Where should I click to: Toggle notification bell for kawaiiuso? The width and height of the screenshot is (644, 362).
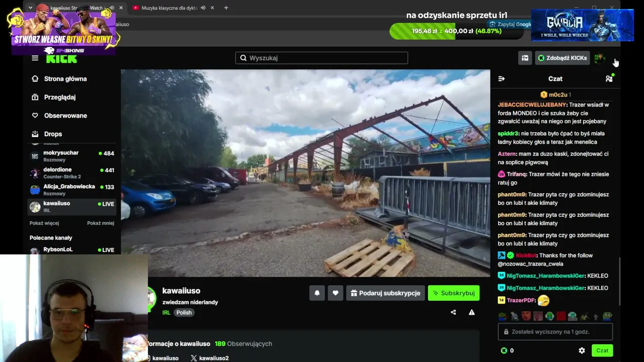pos(317,293)
